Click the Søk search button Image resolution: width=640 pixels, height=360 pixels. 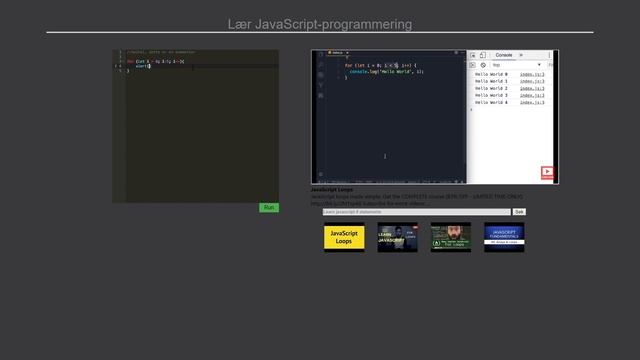(x=519, y=212)
